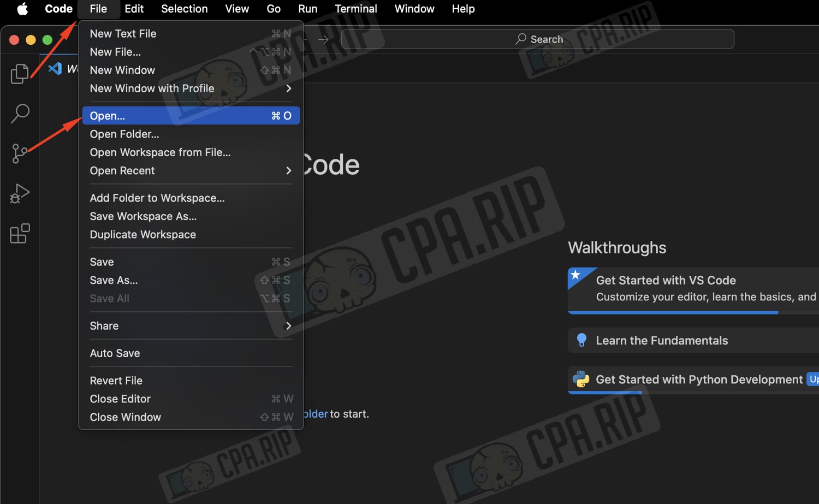Open the Edit menu
The width and height of the screenshot is (819, 504).
tap(134, 9)
